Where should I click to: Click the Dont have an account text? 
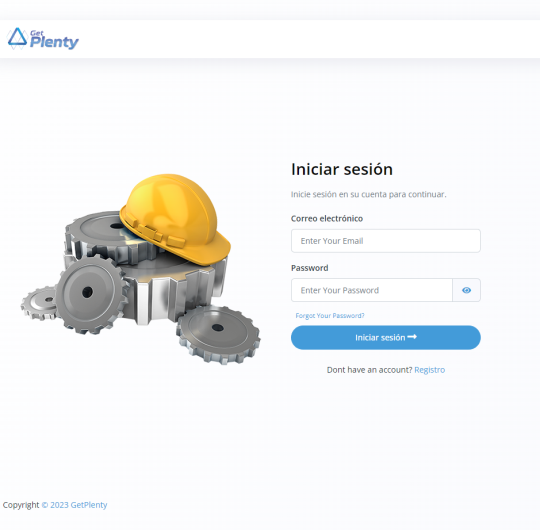click(x=370, y=370)
